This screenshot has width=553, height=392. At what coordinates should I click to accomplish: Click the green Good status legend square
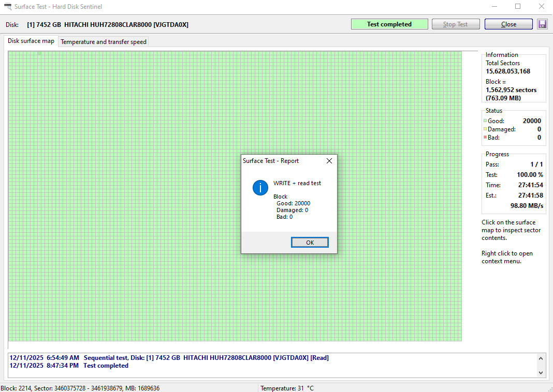pyautogui.click(x=485, y=121)
